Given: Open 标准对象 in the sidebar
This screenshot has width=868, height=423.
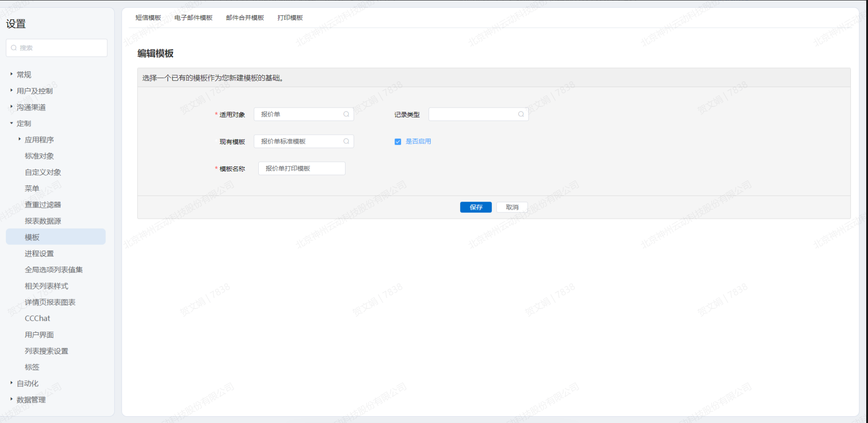Looking at the screenshot, I should [x=39, y=156].
